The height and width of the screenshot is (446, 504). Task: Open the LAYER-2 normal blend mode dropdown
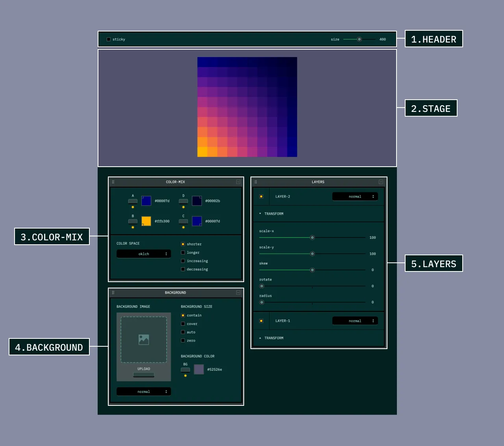(x=355, y=196)
